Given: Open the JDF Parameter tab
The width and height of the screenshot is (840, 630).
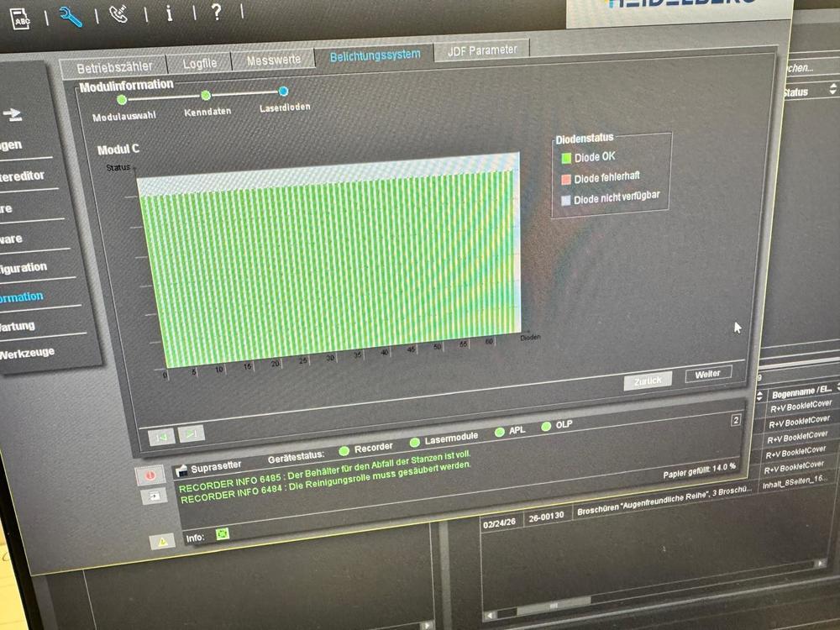Looking at the screenshot, I should pyautogui.click(x=481, y=50).
